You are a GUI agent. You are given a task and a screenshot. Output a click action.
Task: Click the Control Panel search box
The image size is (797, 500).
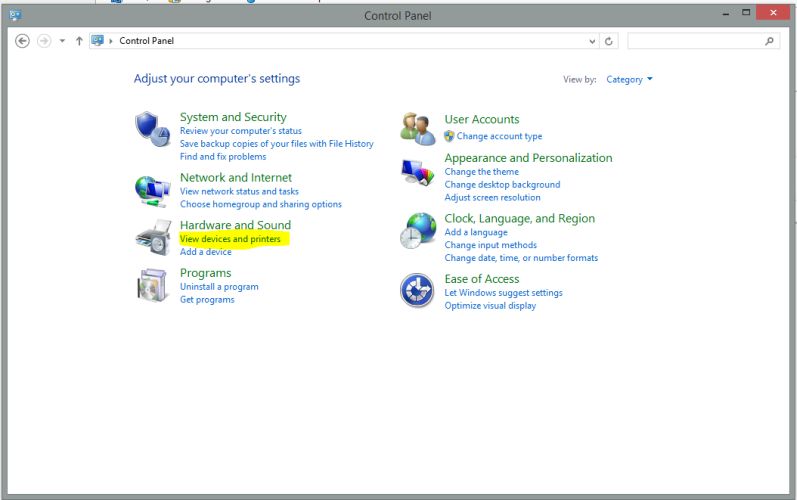click(x=695, y=41)
